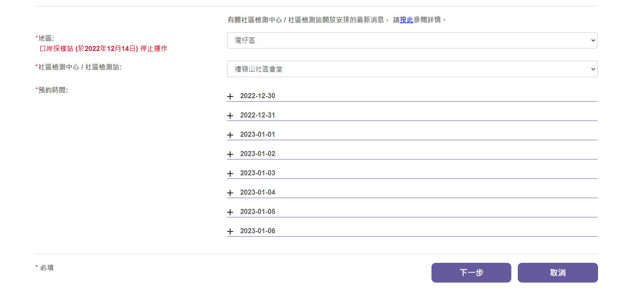The height and width of the screenshot is (304, 644).
Task: Expand the 2023-01-04 plus icon
Action: point(230,193)
